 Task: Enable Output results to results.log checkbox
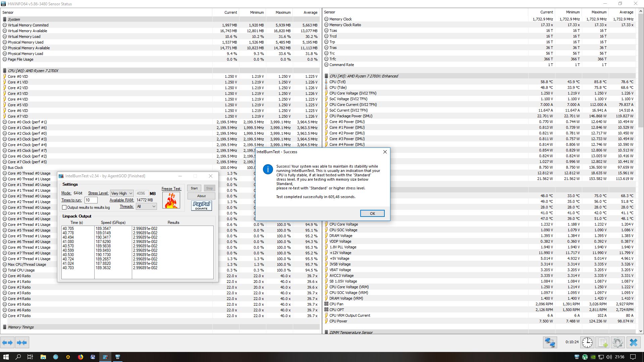(64, 207)
